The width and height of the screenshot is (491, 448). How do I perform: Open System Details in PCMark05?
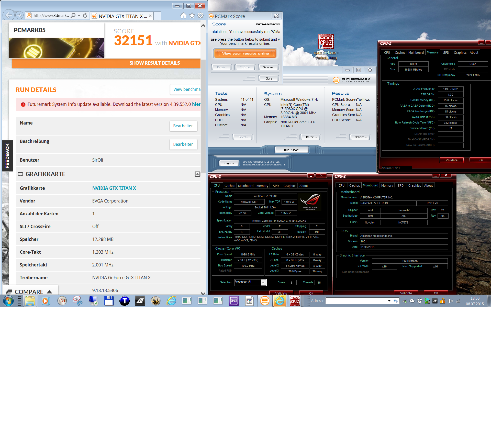click(x=311, y=137)
